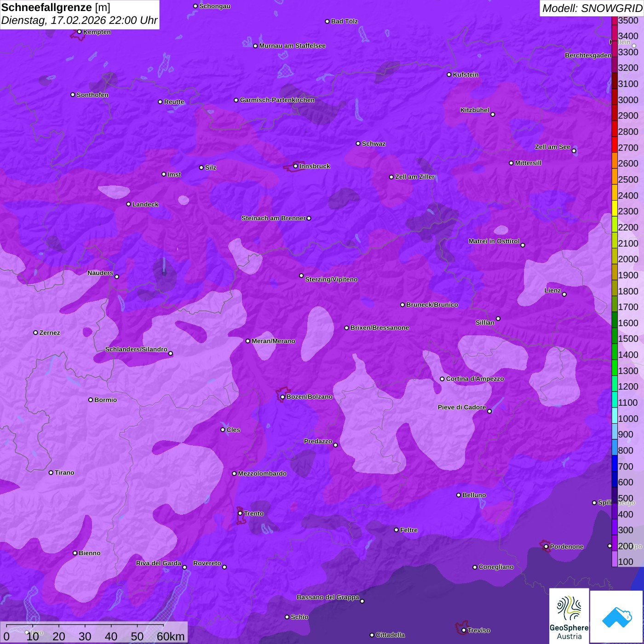
Task: Click the Rovereto label
Action: click(x=207, y=563)
